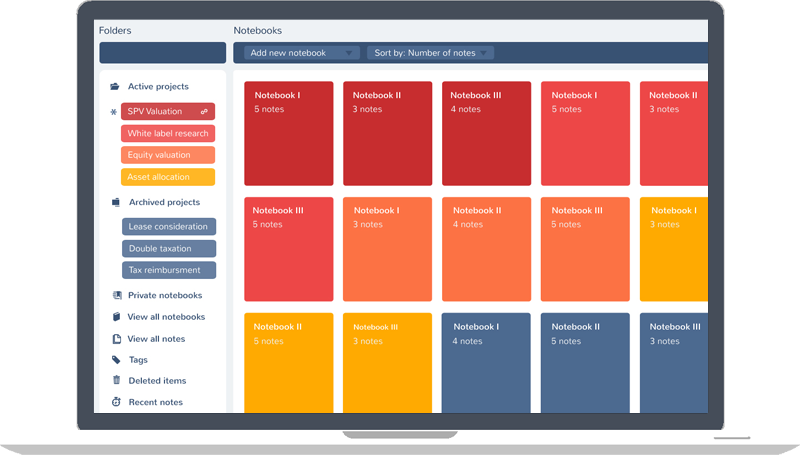Viewport: 800px width, 455px height.
Task: Open dark red Notebook III with 4 notes
Action: click(x=486, y=134)
